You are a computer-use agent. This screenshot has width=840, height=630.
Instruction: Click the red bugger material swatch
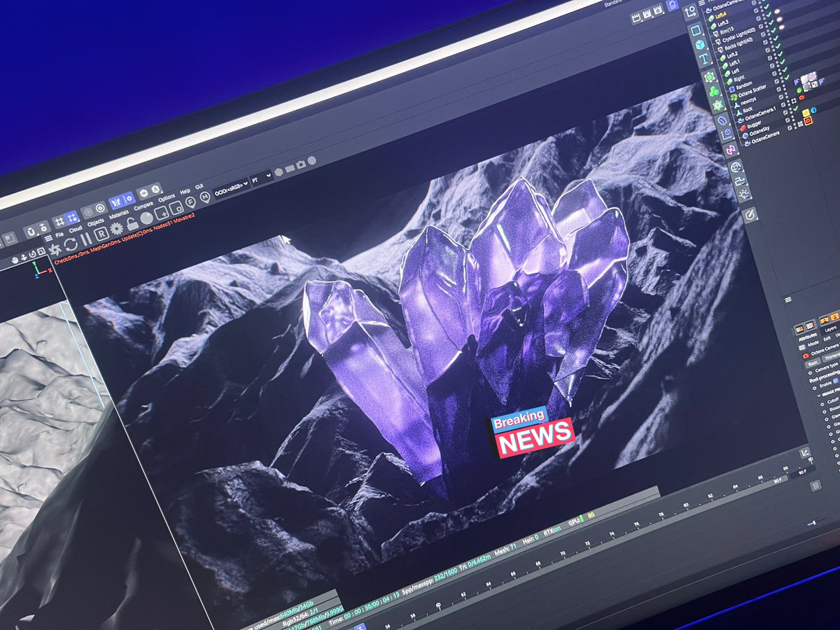click(x=744, y=127)
